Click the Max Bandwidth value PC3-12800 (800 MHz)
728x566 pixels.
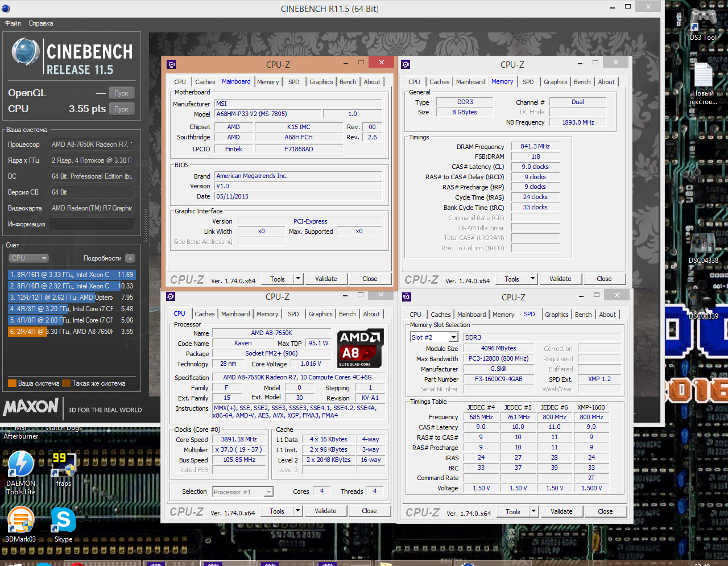[x=498, y=358]
